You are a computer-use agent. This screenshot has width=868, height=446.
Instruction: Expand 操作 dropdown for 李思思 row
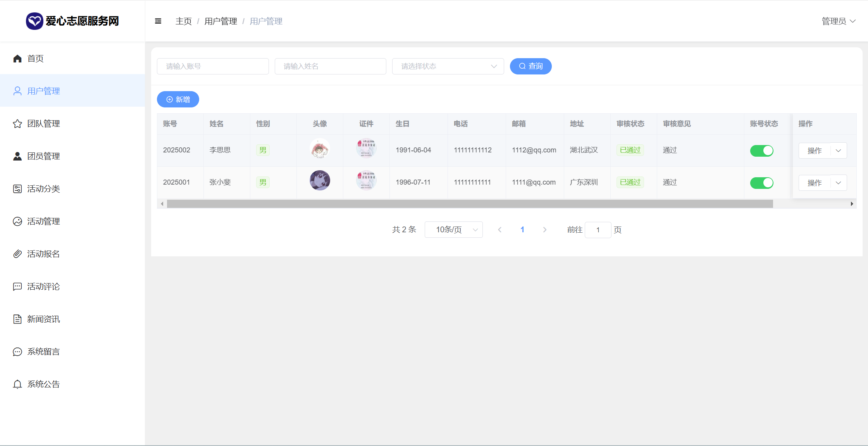point(839,150)
